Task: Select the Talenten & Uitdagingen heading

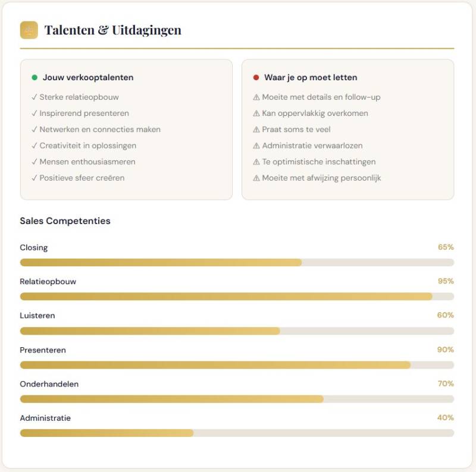Action: (x=113, y=30)
